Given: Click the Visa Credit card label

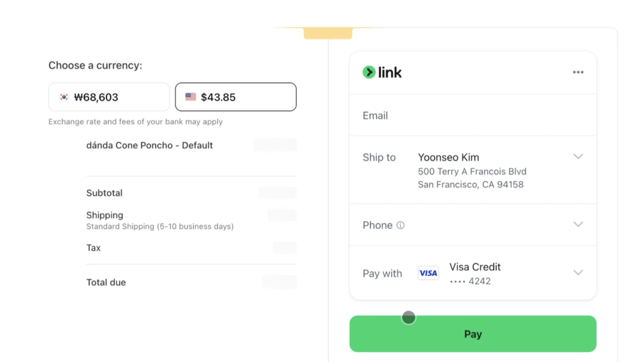Looking at the screenshot, I should tap(475, 267).
